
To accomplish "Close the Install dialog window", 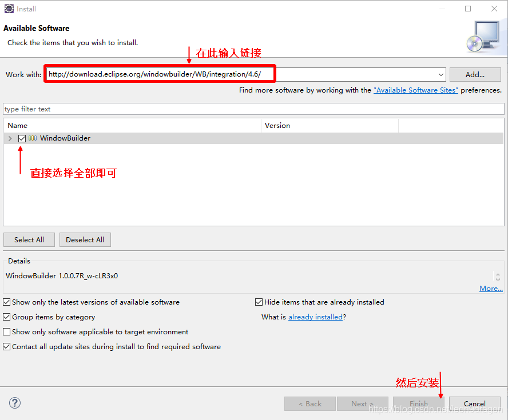I will pyautogui.click(x=494, y=9).
